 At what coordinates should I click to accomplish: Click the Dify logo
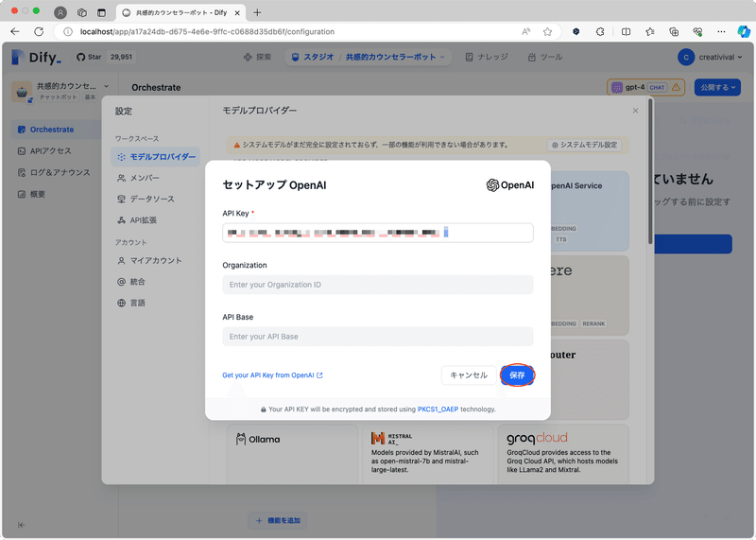(x=37, y=58)
